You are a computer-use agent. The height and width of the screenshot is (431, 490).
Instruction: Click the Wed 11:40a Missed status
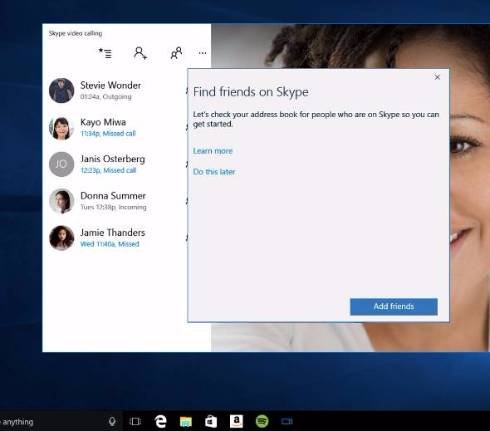110,244
